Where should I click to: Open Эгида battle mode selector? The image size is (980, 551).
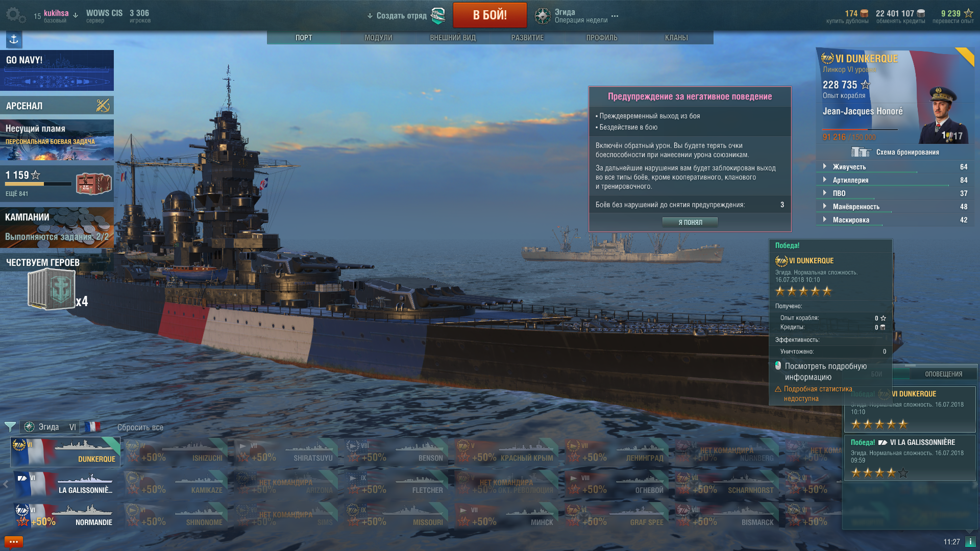coord(571,16)
